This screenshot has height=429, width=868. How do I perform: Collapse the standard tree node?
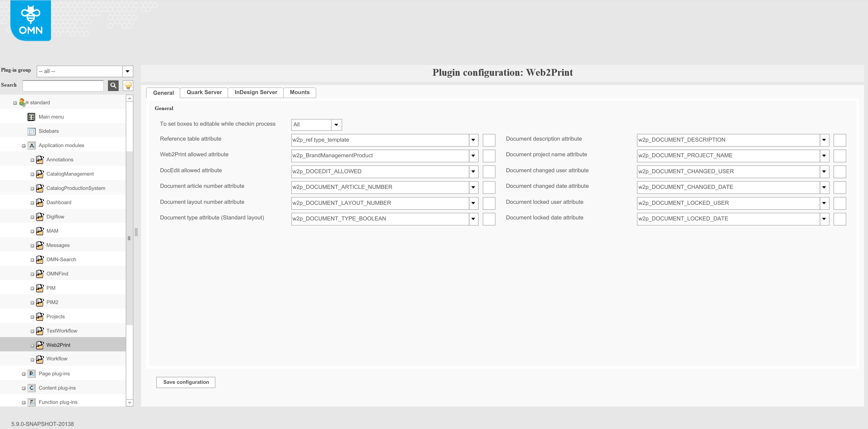click(x=15, y=102)
